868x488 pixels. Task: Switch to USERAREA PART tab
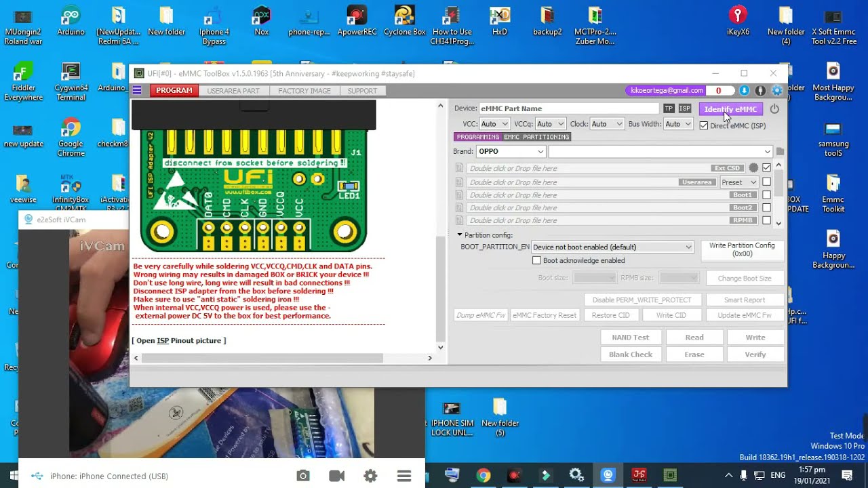tap(233, 91)
